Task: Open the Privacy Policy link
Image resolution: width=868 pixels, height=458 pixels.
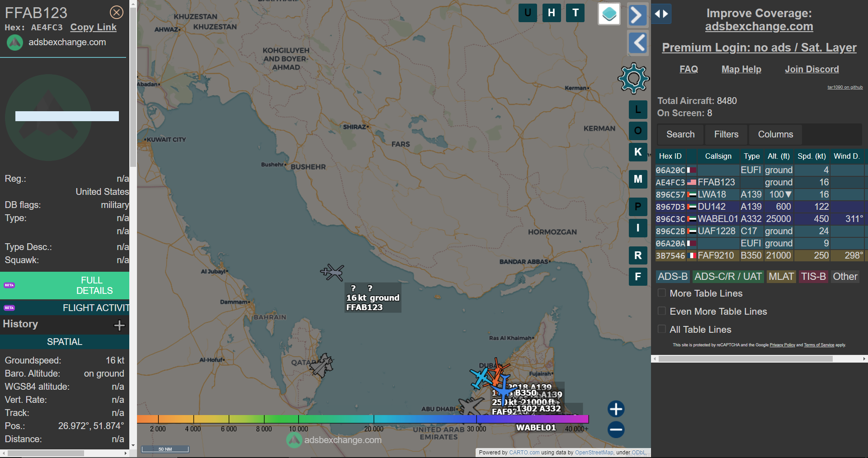Action: coord(782,345)
